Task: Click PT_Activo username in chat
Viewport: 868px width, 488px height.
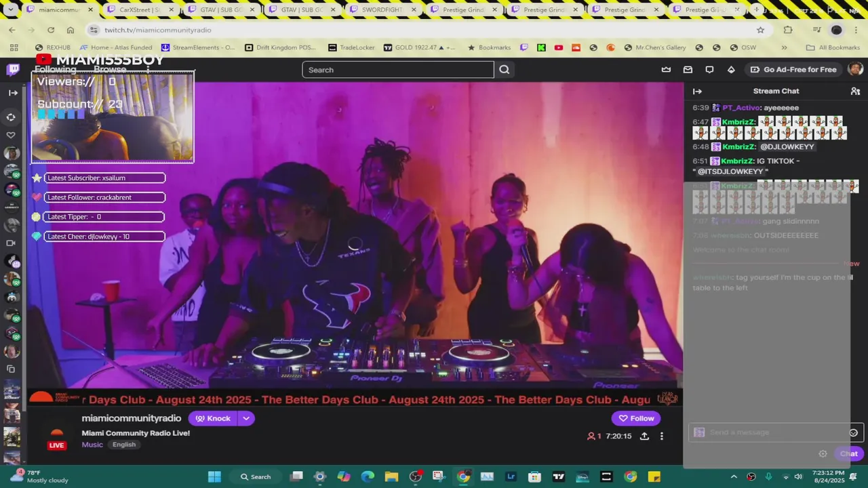Action: pyautogui.click(x=742, y=108)
